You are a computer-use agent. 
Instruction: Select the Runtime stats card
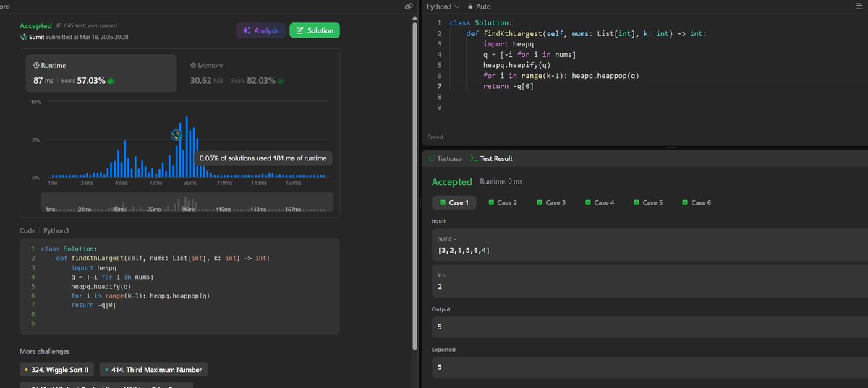click(x=101, y=73)
